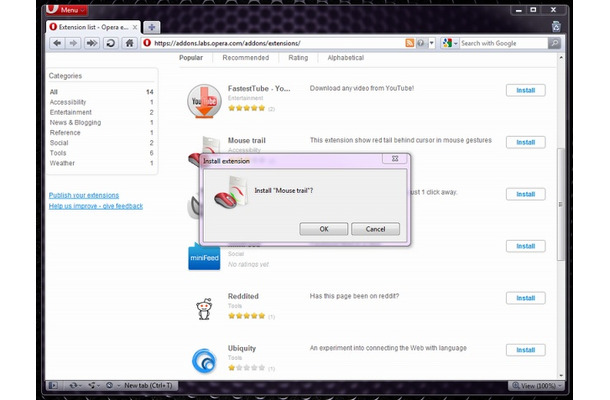The height and width of the screenshot is (400, 610).
Task: Install the FastestTube extension
Action: tap(526, 90)
